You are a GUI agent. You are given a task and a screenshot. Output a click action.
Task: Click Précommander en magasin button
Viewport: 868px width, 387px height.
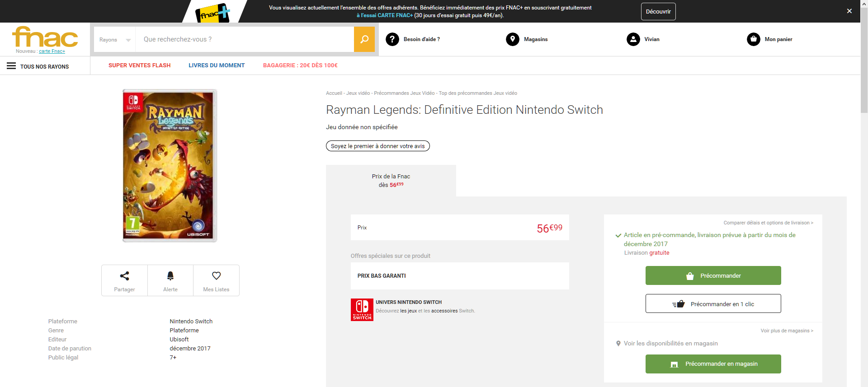pyautogui.click(x=713, y=364)
